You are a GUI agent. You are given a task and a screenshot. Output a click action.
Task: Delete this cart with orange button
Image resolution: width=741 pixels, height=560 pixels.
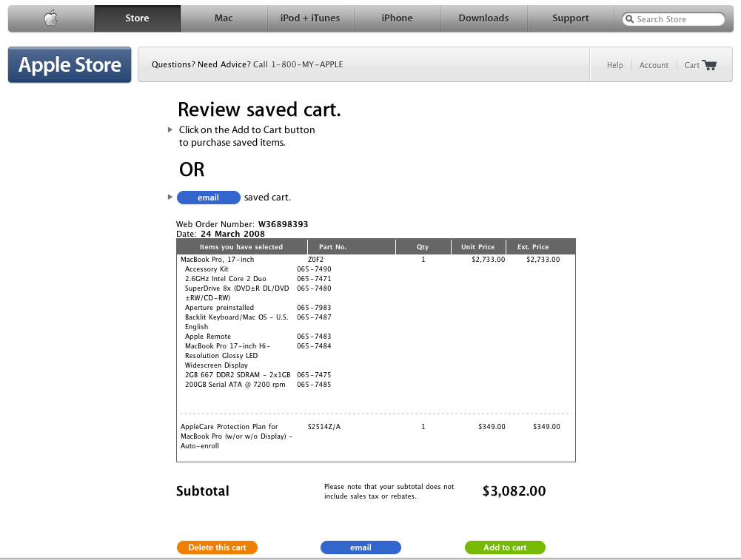point(217,547)
